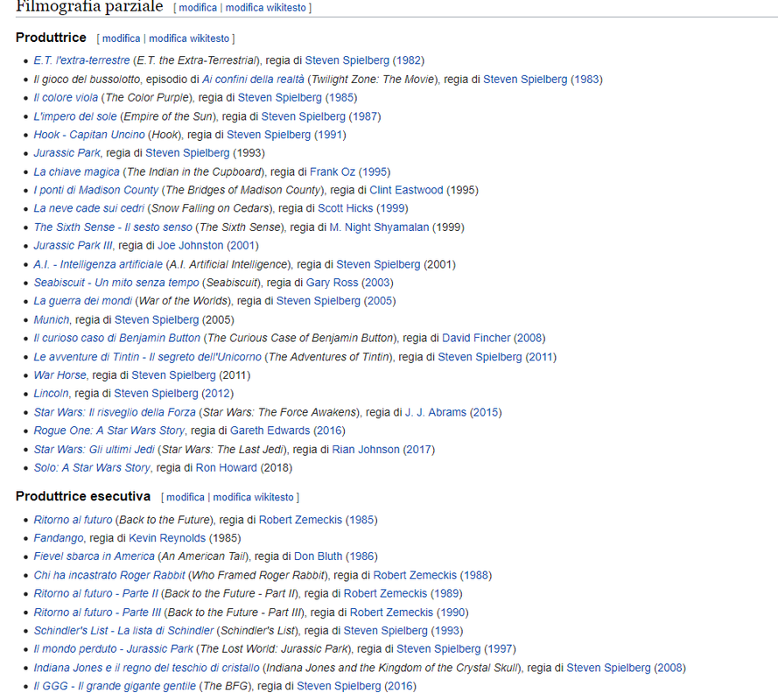
Task: Open the Frank Oz director link
Action: (333, 172)
